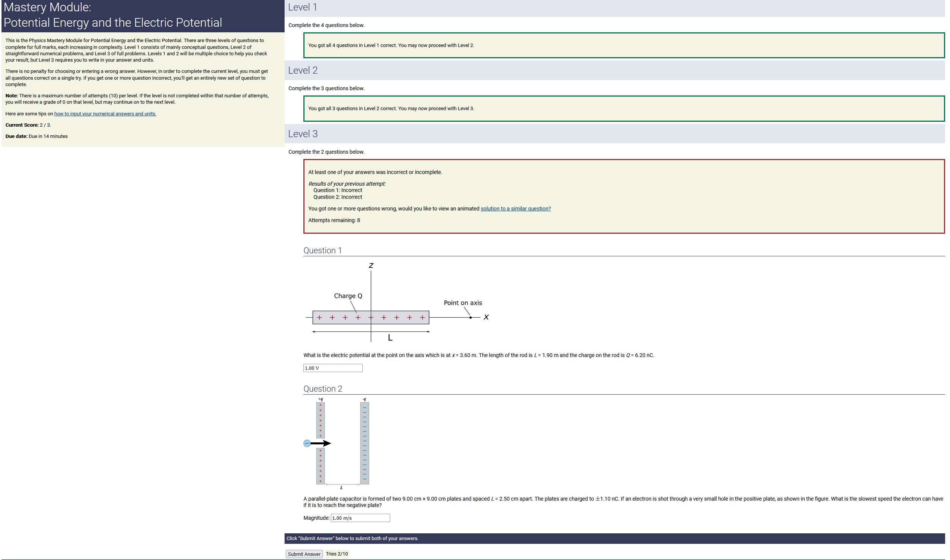The width and height of the screenshot is (950, 560).
Task: Click the point on axis dot
Action: click(x=471, y=318)
